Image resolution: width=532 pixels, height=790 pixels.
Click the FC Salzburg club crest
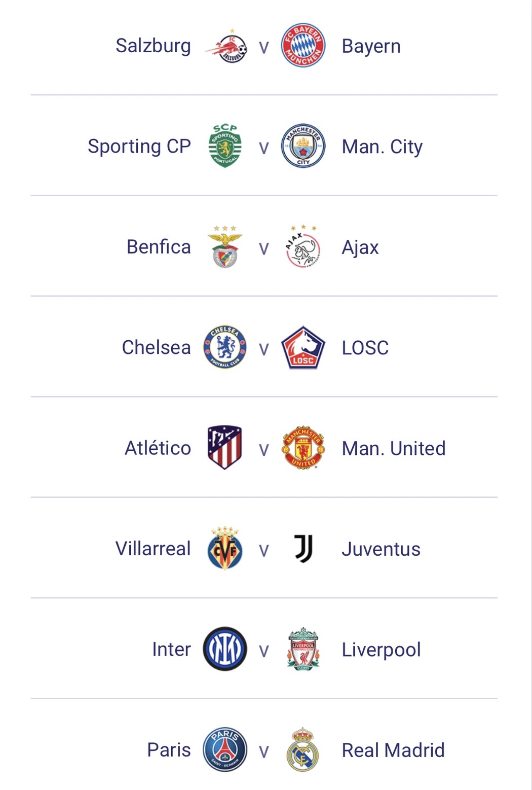(x=226, y=47)
